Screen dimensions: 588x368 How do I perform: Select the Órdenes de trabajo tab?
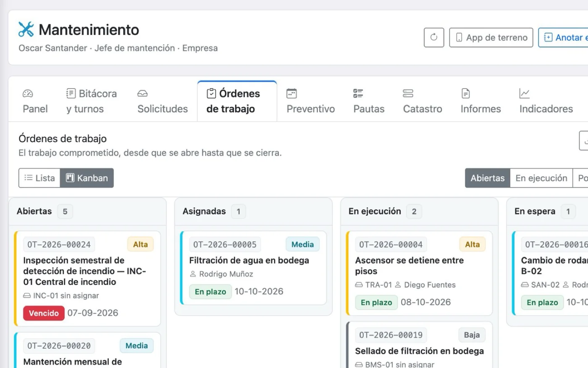(x=237, y=101)
